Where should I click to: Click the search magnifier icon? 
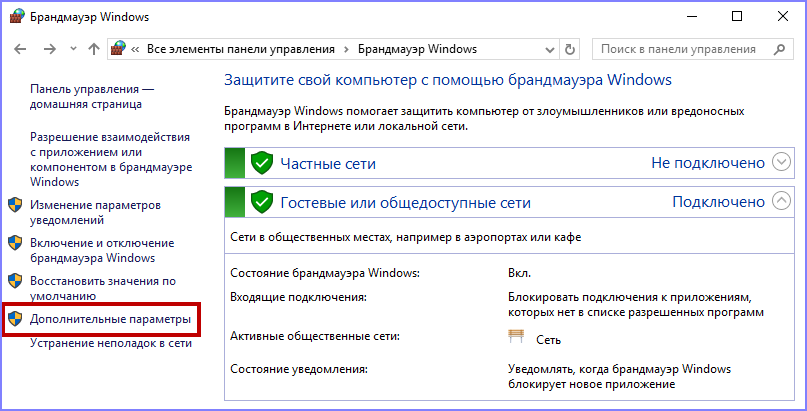coord(779,49)
